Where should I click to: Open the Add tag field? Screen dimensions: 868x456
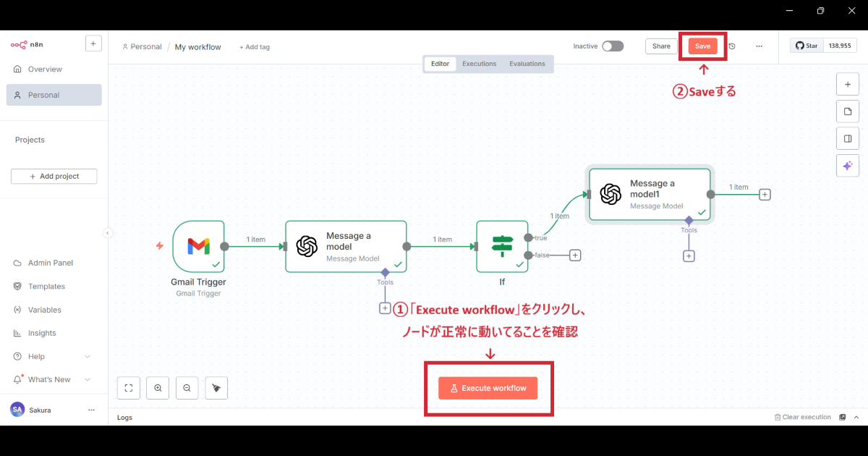[x=254, y=46]
